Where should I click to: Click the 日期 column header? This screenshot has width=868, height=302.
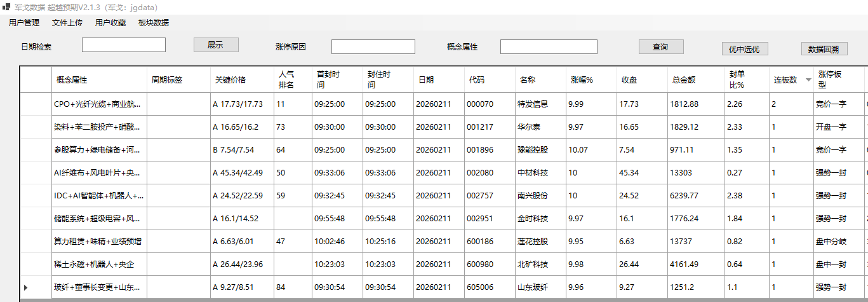pos(439,80)
